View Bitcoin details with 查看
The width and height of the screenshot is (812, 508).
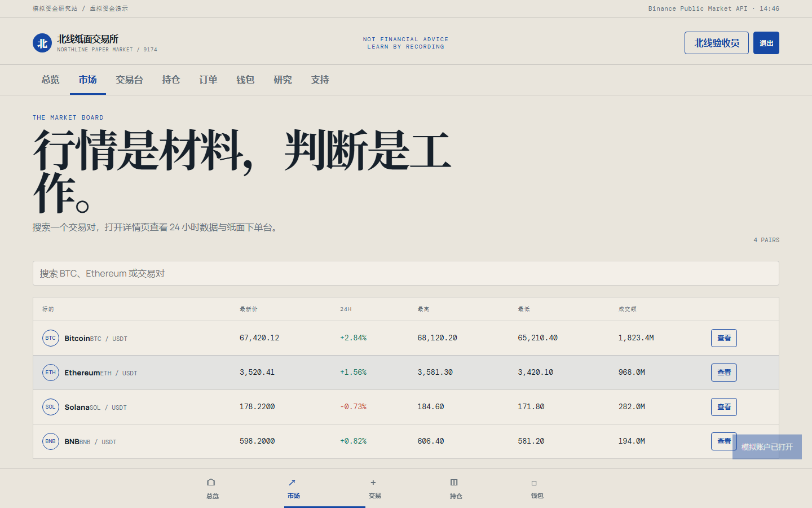click(x=724, y=338)
